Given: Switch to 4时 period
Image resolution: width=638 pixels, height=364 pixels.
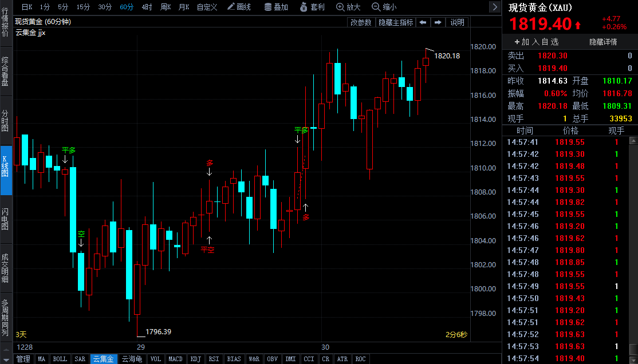Looking at the screenshot, I should tap(147, 7).
